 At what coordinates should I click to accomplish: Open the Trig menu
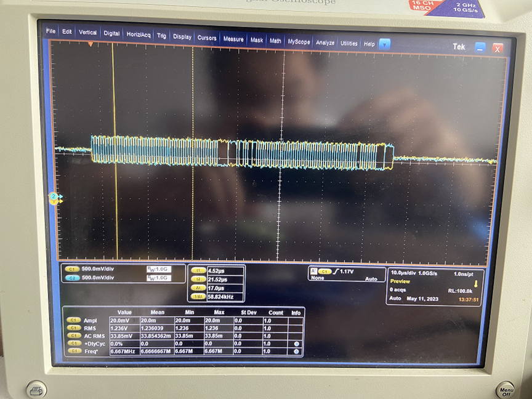click(x=161, y=35)
